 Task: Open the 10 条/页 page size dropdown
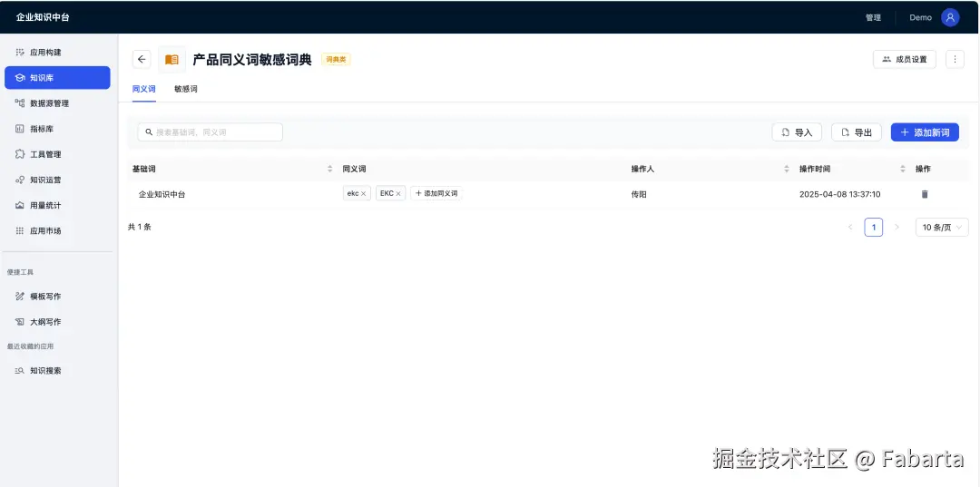pyautogui.click(x=942, y=228)
